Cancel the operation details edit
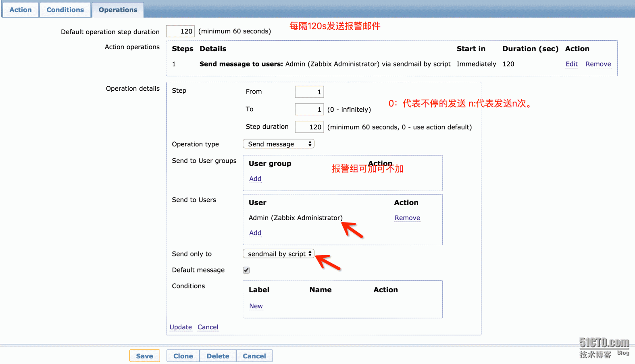Viewport: 635px width, 364px height. pos(208,327)
